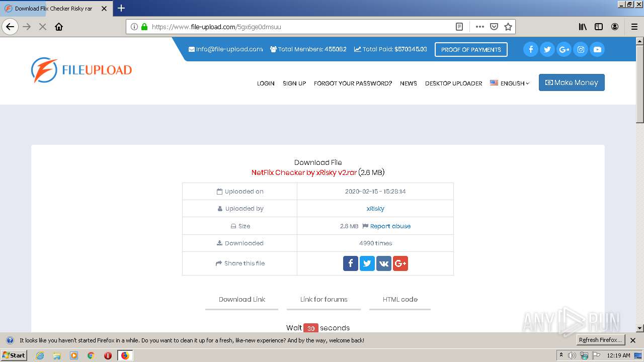Open the Library icon
The image size is (644, 362).
pyautogui.click(x=583, y=27)
